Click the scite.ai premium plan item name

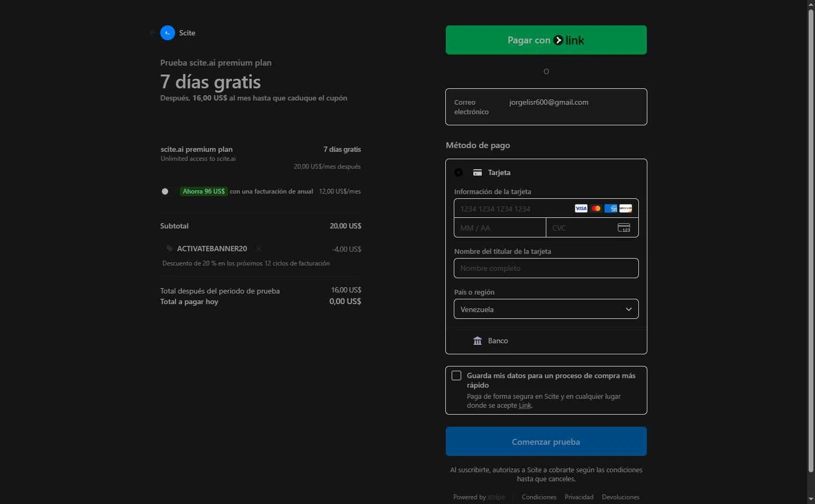[197, 149]
